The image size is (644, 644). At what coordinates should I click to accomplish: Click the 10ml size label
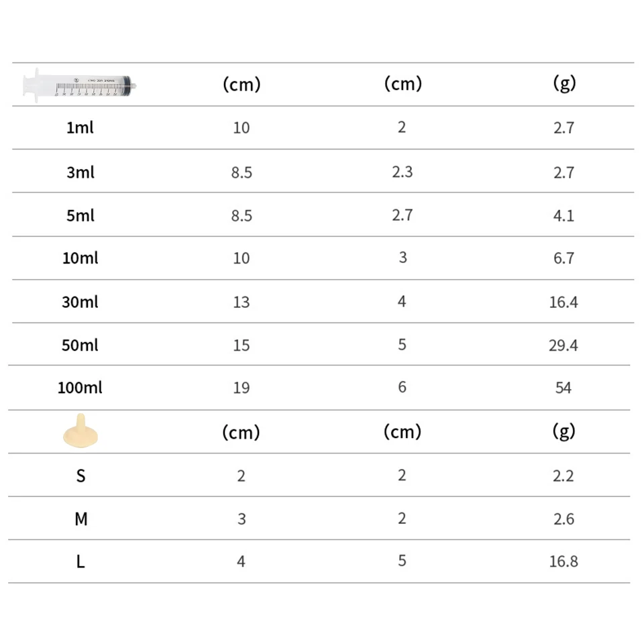(x=80, y=258)
